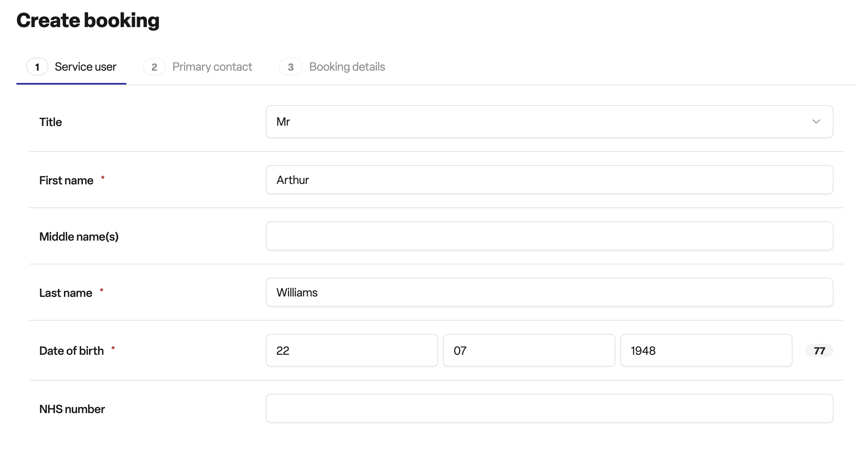The image size is (868, 464).
Task: Click the NHS number label
Action: pyautogui.click(x=72, y=409)
